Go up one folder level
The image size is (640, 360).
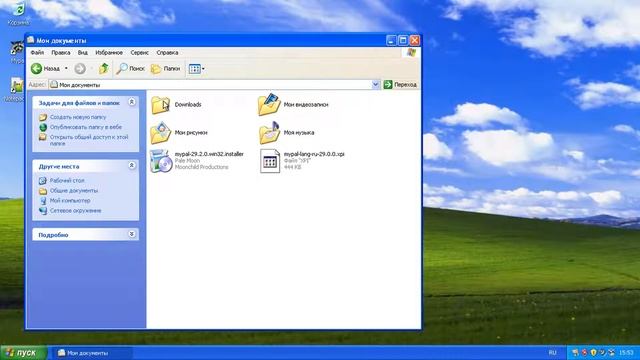click(104, 69)
